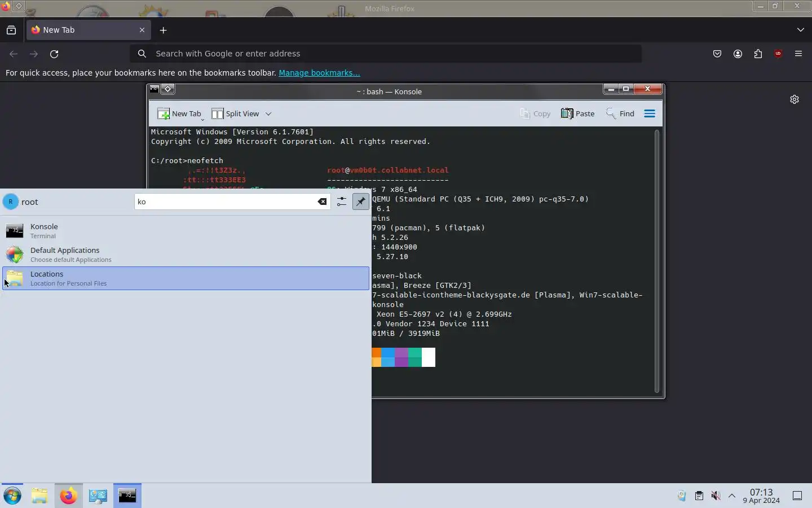This screenshot has height=508, width=812.
Task: Open file manager from taskbar
Action: [39, 496]
